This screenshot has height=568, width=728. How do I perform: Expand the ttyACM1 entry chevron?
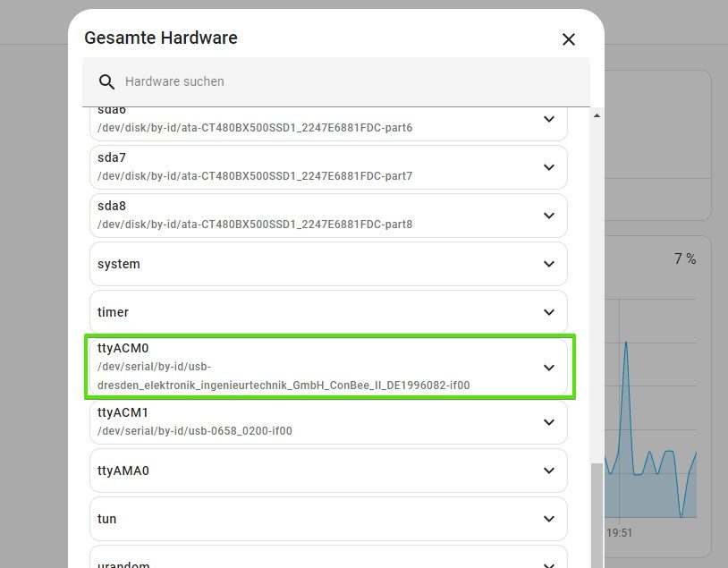pos(549,422)
